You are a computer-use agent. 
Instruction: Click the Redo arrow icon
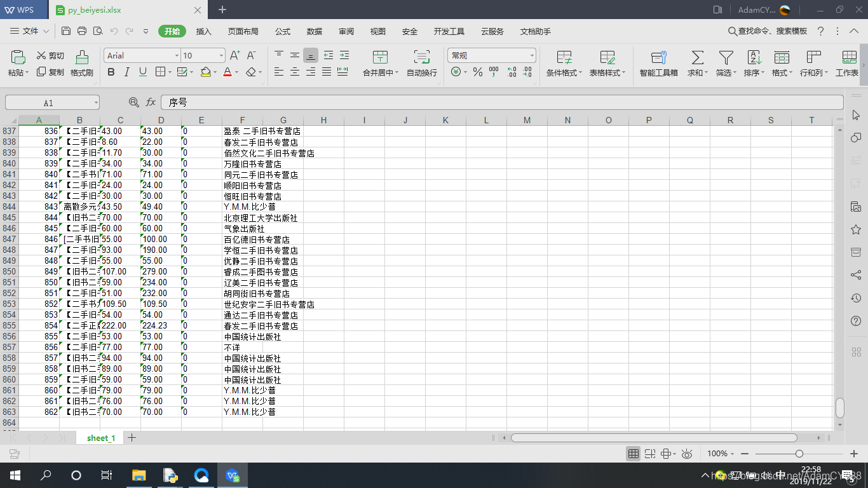pos(130,31)
